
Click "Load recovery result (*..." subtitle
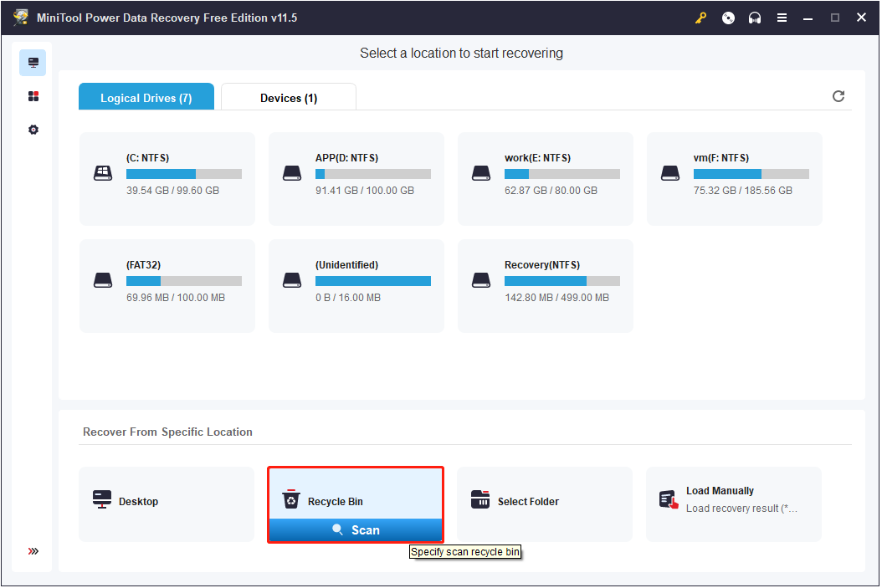point(741,509)
